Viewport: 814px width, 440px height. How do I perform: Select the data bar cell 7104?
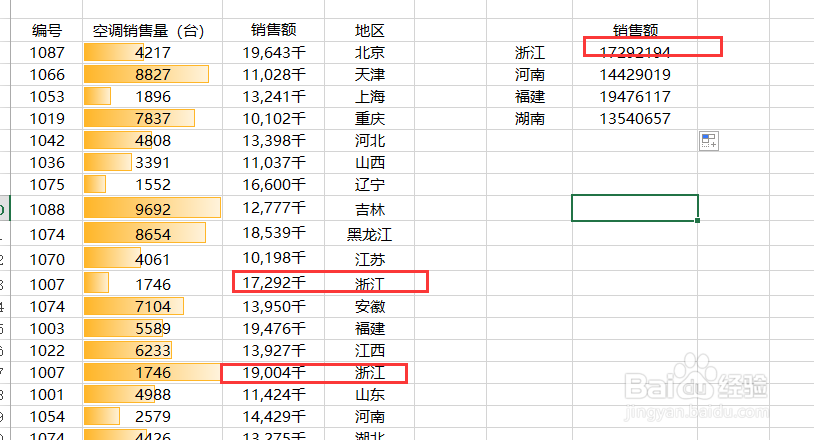point(152,307)
